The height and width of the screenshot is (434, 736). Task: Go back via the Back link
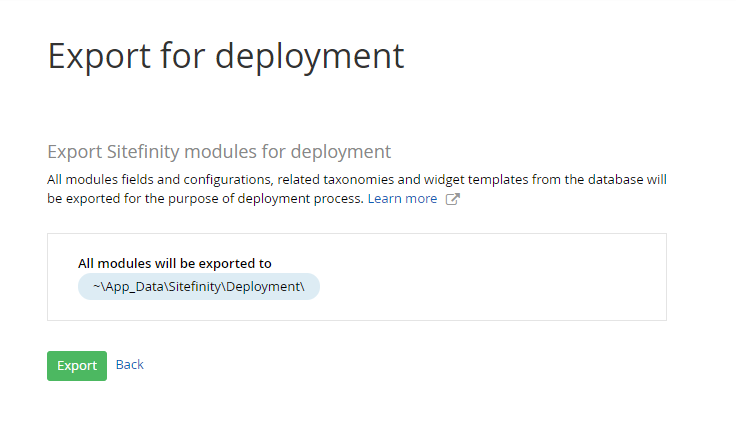[x=130, y=365]
